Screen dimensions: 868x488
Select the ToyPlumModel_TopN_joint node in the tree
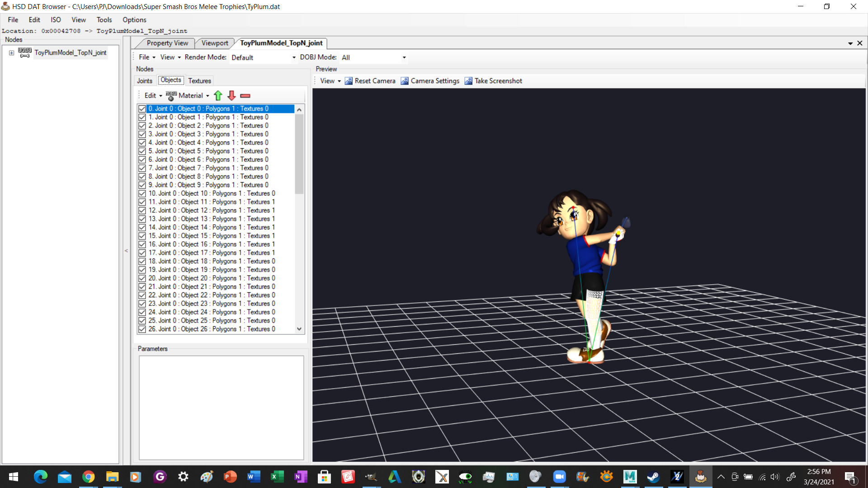click(x=70, y=53)
